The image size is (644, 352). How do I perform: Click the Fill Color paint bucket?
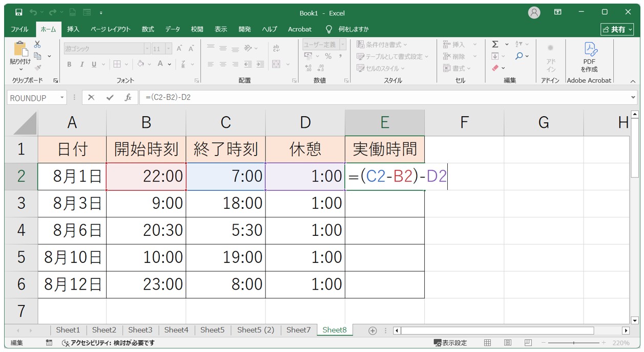click(141, 64)
